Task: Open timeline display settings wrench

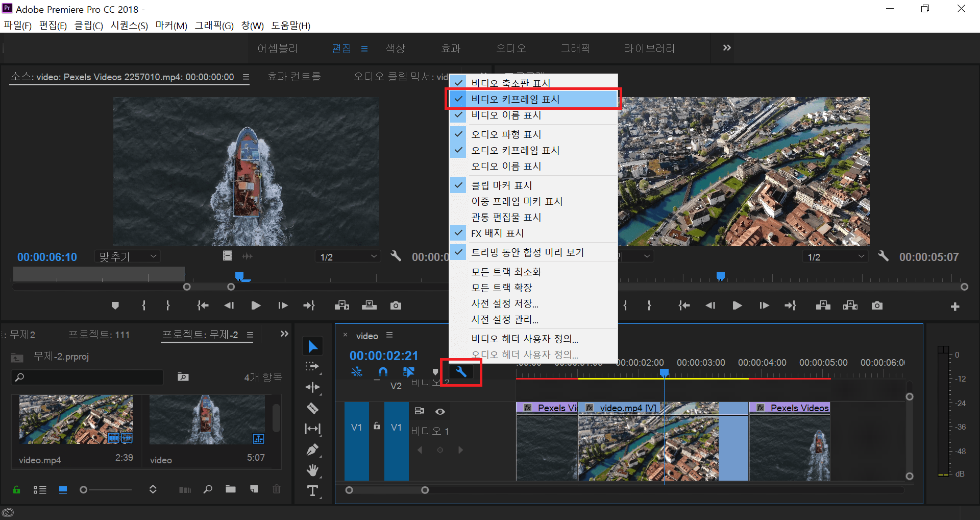Action: 461,372
